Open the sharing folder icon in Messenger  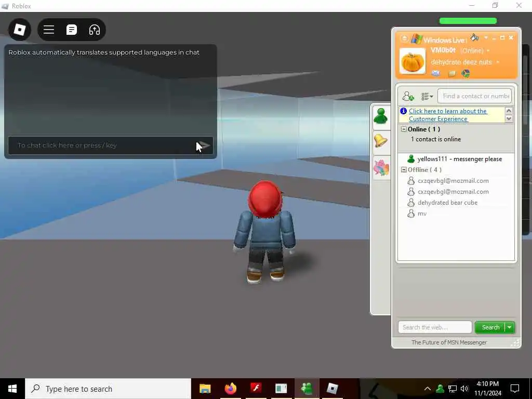coord(452,74)
